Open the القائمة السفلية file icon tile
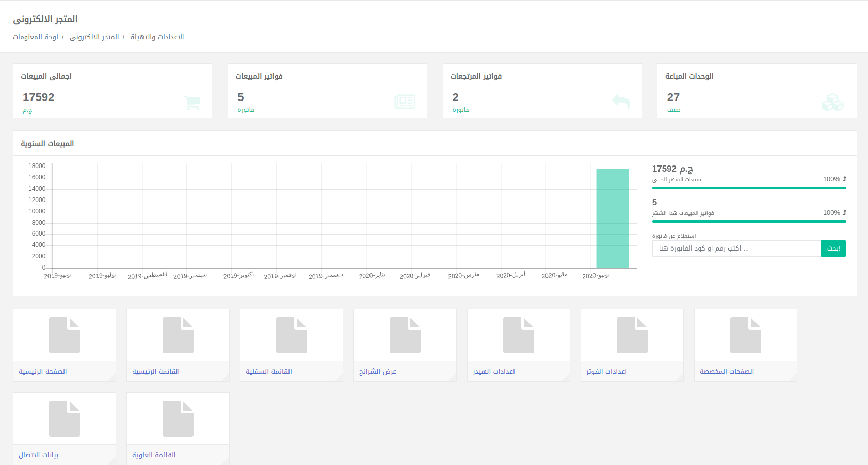 (x=292, y=335)
